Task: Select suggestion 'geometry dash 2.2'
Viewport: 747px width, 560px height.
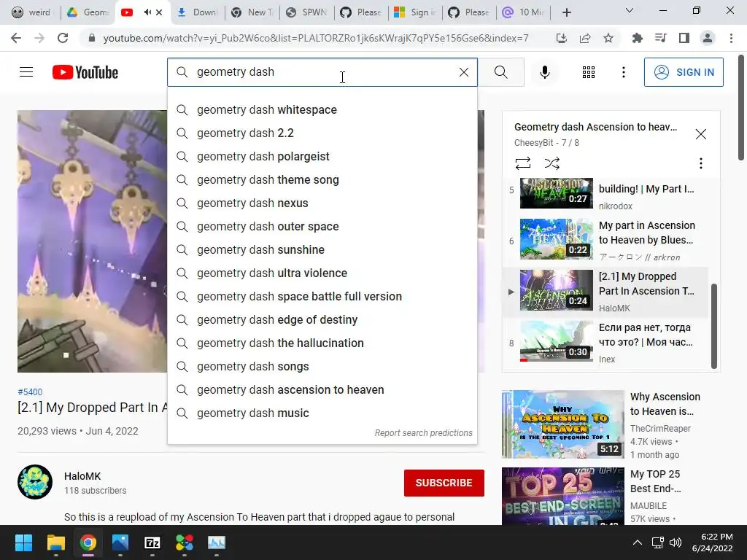Action: click(x=322, y=133)
